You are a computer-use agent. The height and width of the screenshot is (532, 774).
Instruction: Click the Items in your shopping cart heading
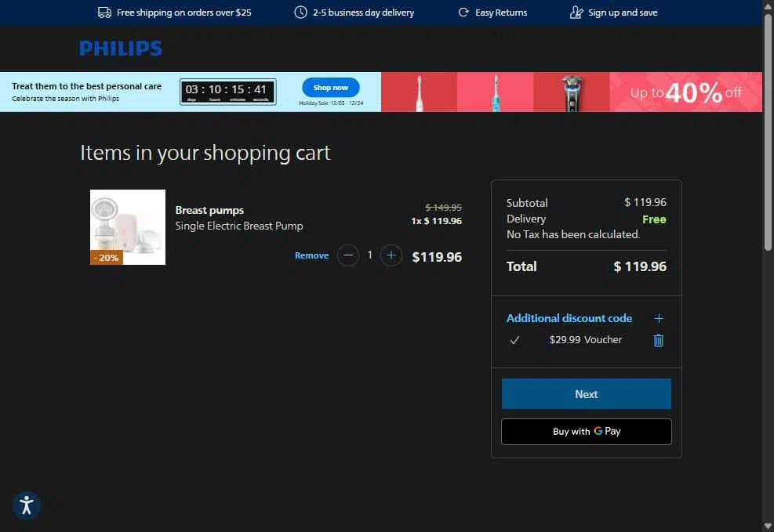[x=205, y=153]
